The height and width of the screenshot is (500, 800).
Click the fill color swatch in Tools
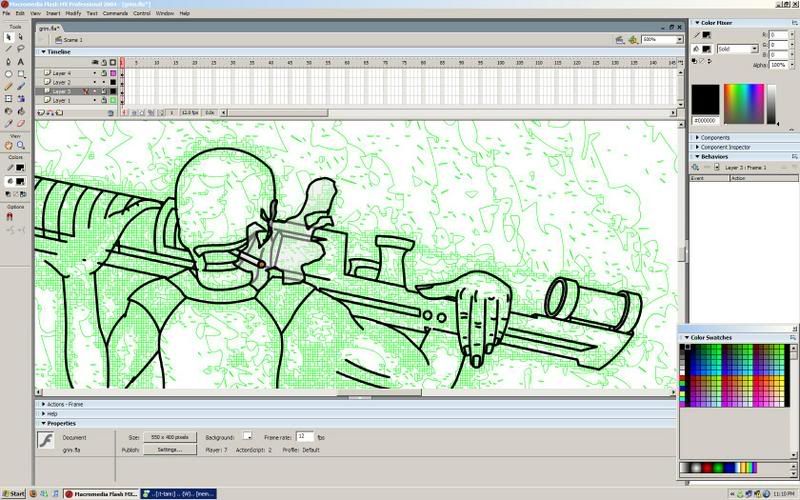[20, 181]
